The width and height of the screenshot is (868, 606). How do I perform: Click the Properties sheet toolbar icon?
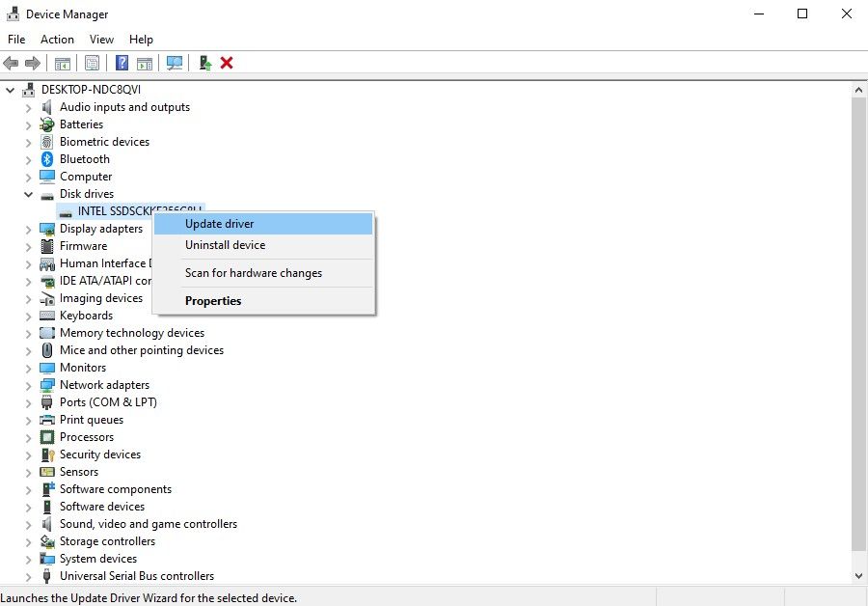[x=92, y=63]
